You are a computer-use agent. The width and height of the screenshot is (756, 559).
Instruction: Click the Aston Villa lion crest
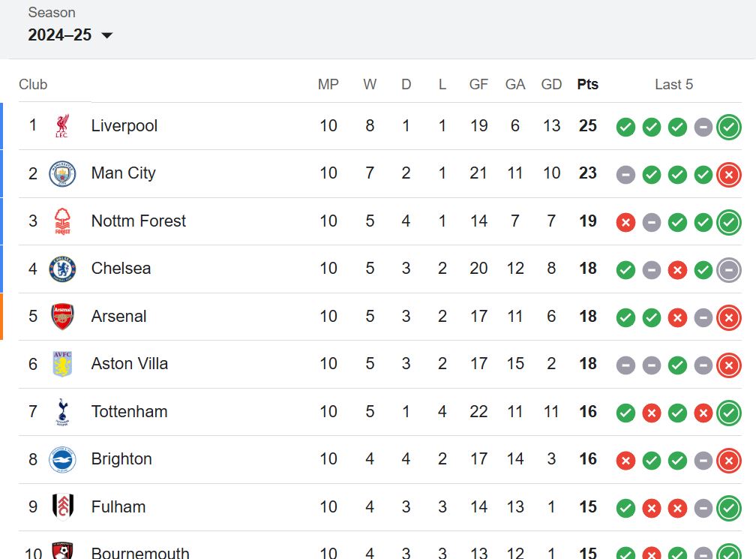[62, 364]
